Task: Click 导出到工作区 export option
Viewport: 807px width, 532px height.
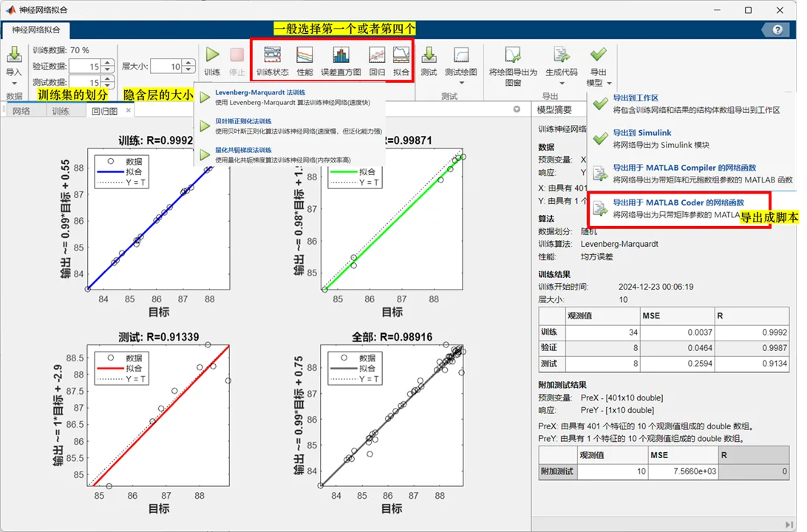Action: 635,98
